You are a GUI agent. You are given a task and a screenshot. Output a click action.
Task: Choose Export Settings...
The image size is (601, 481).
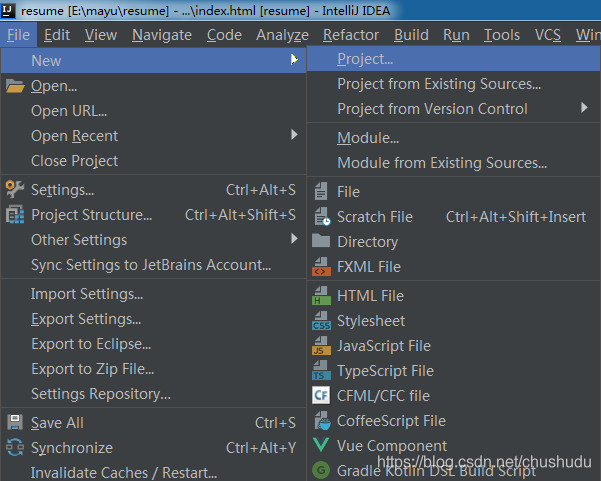tap(153, 319)
